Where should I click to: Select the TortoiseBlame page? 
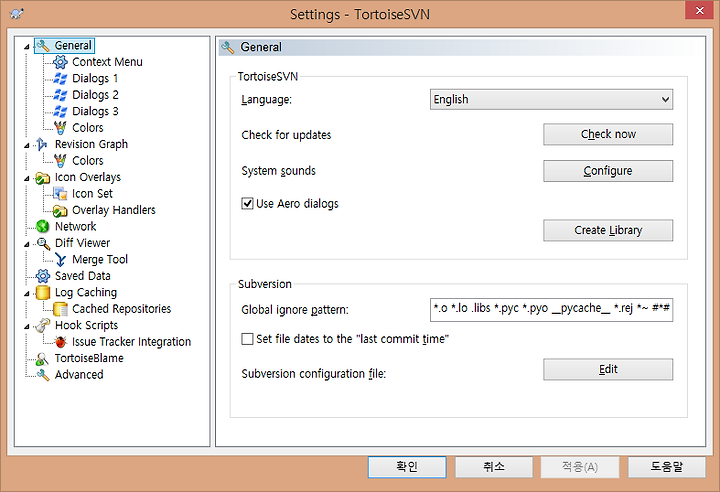pos(89,358)
